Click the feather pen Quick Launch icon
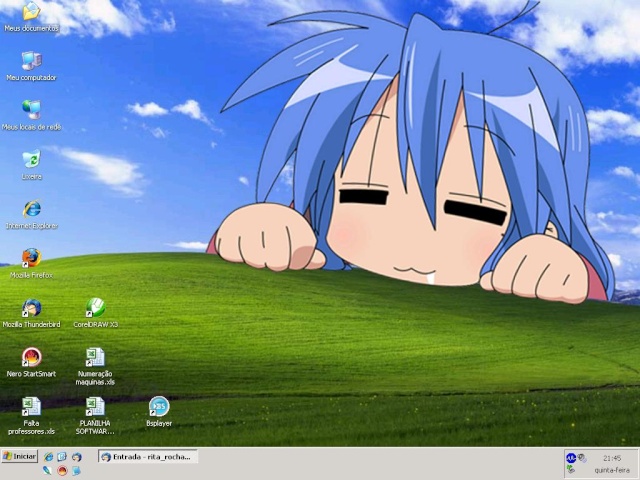The height and width of the screenshot is (480, 640). tap(48, 471)
